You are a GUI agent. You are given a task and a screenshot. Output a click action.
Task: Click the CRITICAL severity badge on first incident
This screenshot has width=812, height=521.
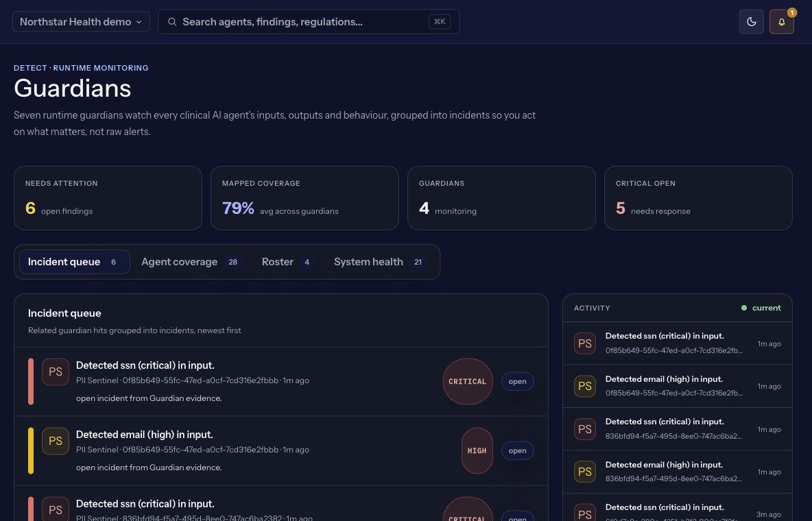468,382
